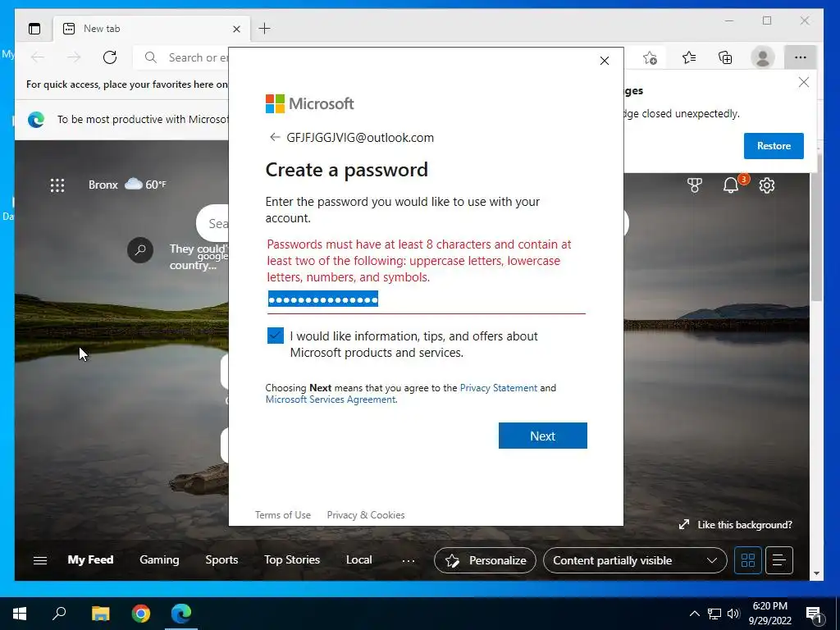Uncheck the Microsoft offers and tips checkbox
Image resolution: width=840 pixels, height=630 pixels.
click(x=276, y=336)
